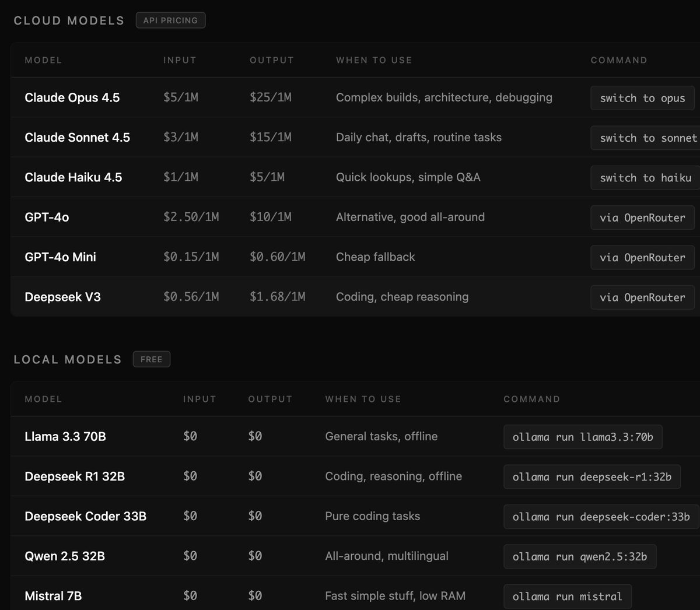
Task: Click the $15/1M output price
Action: pyautogui.click(x=271, y=138)
